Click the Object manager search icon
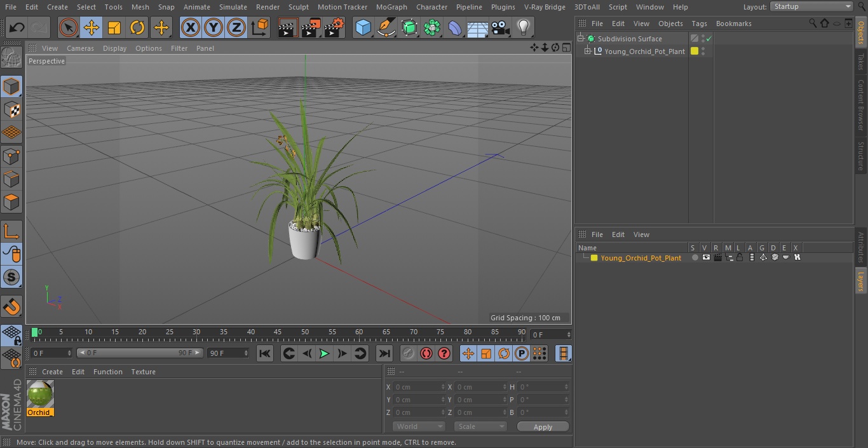 (812, 24)
